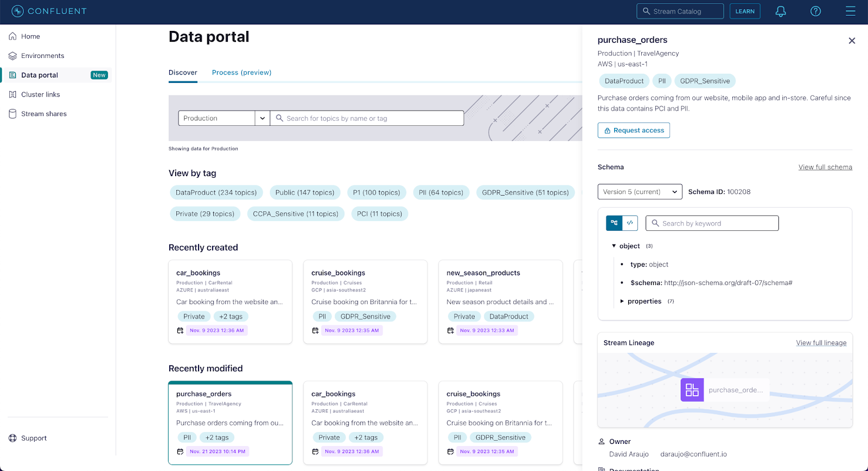Viewport: 868px width, 471px height.
Task: Click the purchase_orders node icon in Stream Lineage
Action: [692, 390]
